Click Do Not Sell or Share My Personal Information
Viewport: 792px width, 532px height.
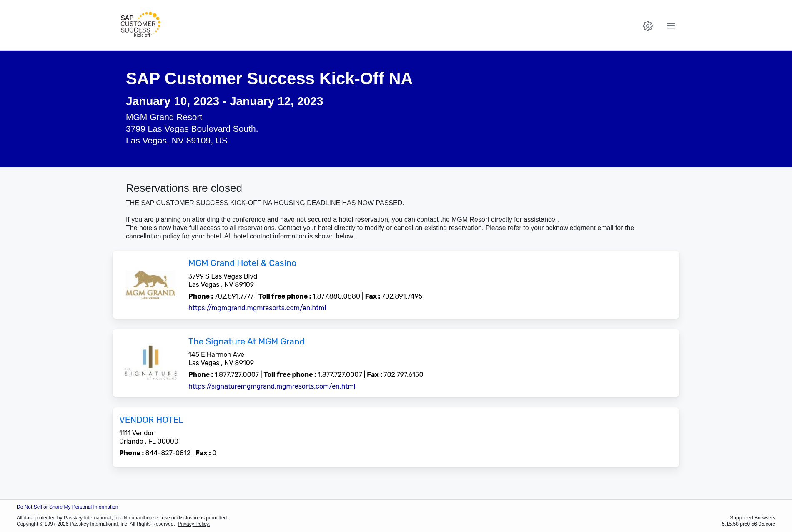point(67,507)
